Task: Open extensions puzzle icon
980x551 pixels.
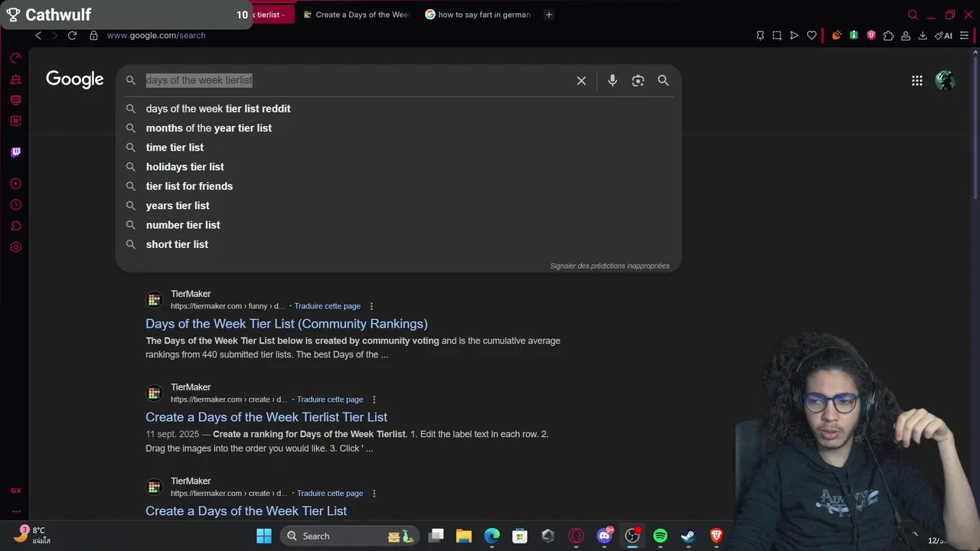Action: pyautogui.click(x=888, y=35)
